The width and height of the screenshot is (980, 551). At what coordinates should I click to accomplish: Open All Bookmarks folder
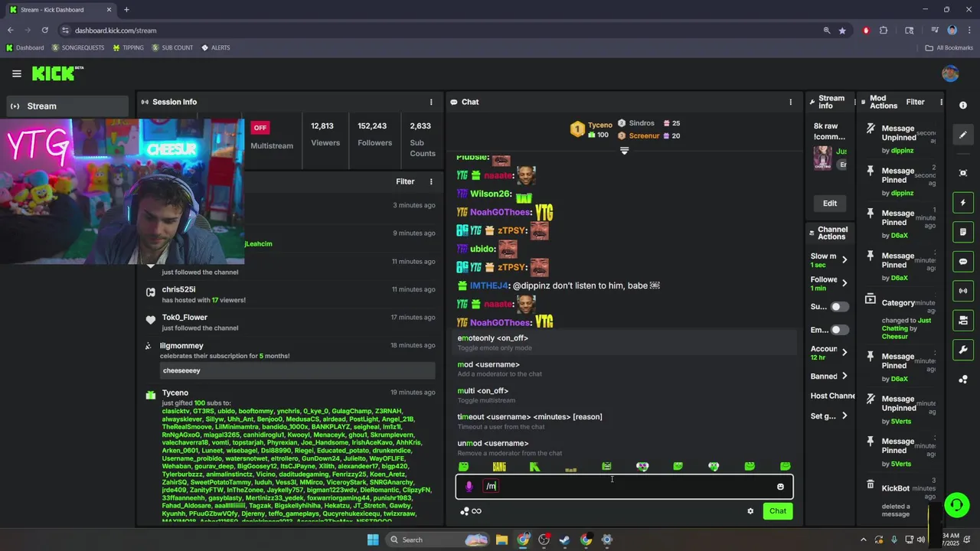949,47
